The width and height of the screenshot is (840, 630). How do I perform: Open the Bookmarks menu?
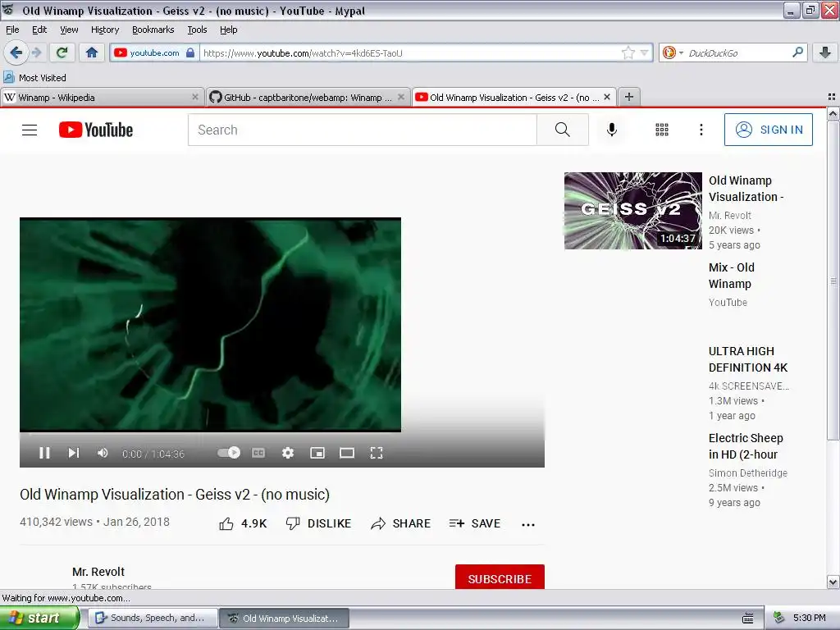pos(153,30)
